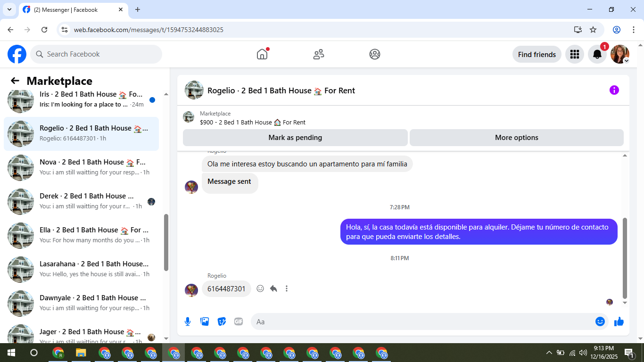This screenshot has height=362, width=644.
Task: Open the Chrome profile icon
Action: [x=617, y=30]
